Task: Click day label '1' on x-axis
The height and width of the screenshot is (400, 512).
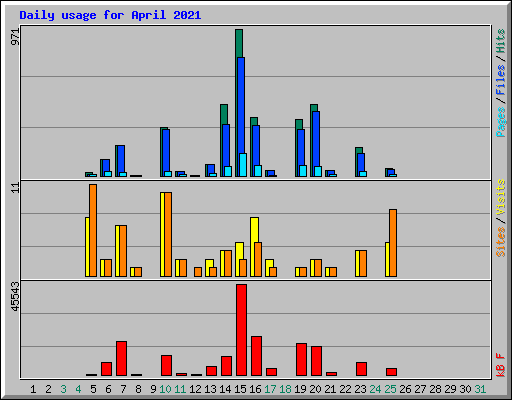Action: pyautogui.click(x=33, y=389)
